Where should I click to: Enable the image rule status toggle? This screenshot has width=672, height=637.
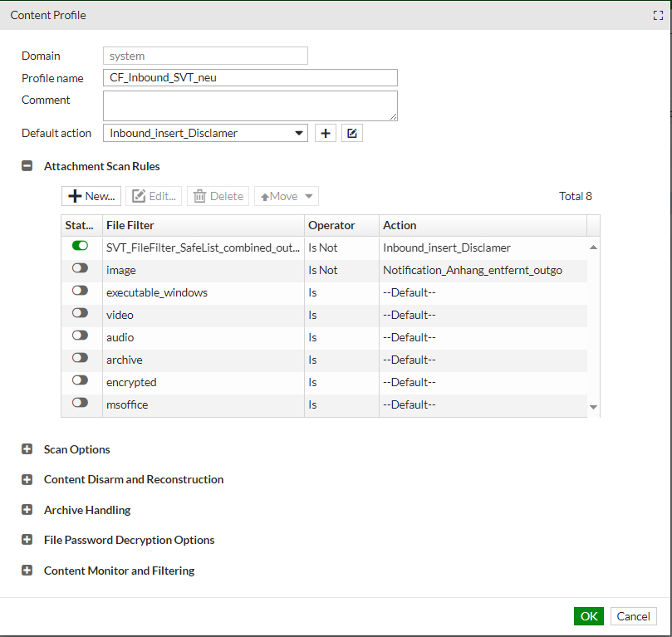tap(81, 268)
